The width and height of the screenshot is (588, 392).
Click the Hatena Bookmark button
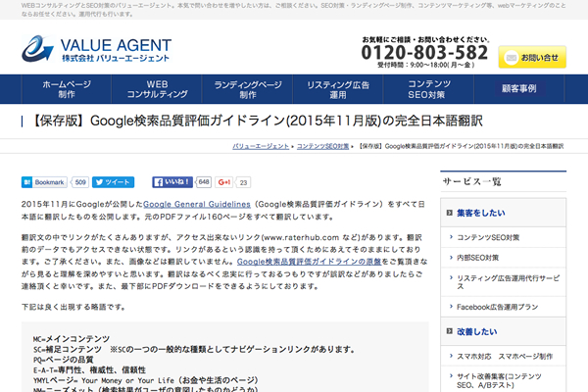point(44,182)
